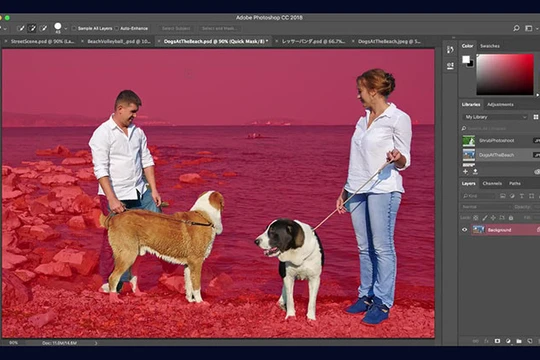Filter layers by pixel layer icon
Viewport: 540px width, 360px height.
coord(503,196)
